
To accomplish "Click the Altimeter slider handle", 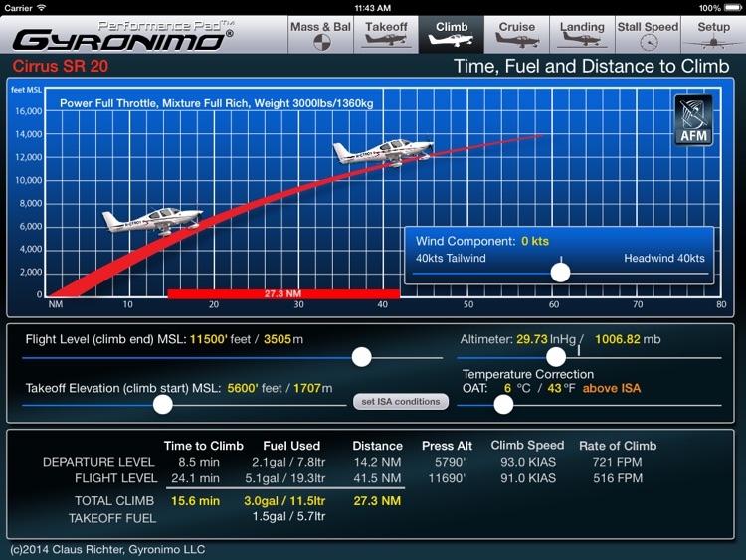I will tap(556, 357).
